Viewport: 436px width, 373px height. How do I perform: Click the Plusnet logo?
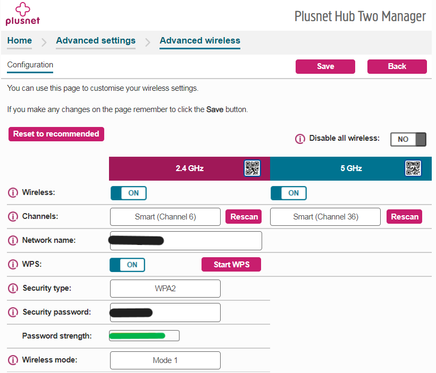point(23,14)
